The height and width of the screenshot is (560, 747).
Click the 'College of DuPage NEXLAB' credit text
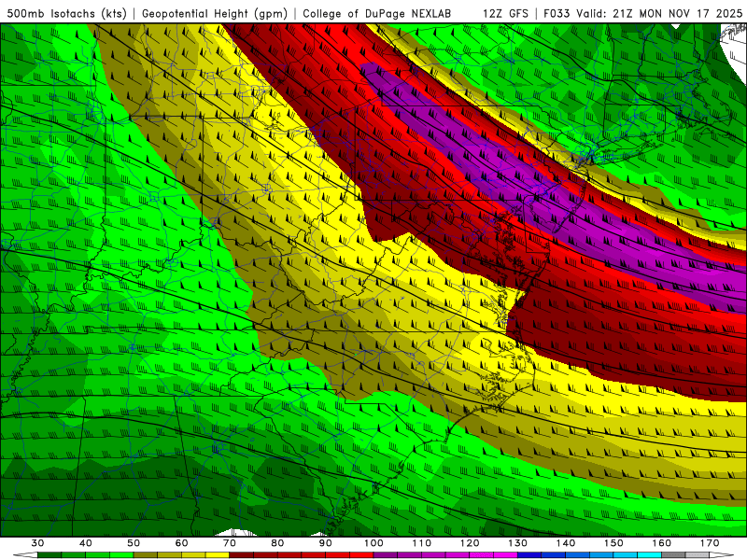376,13
